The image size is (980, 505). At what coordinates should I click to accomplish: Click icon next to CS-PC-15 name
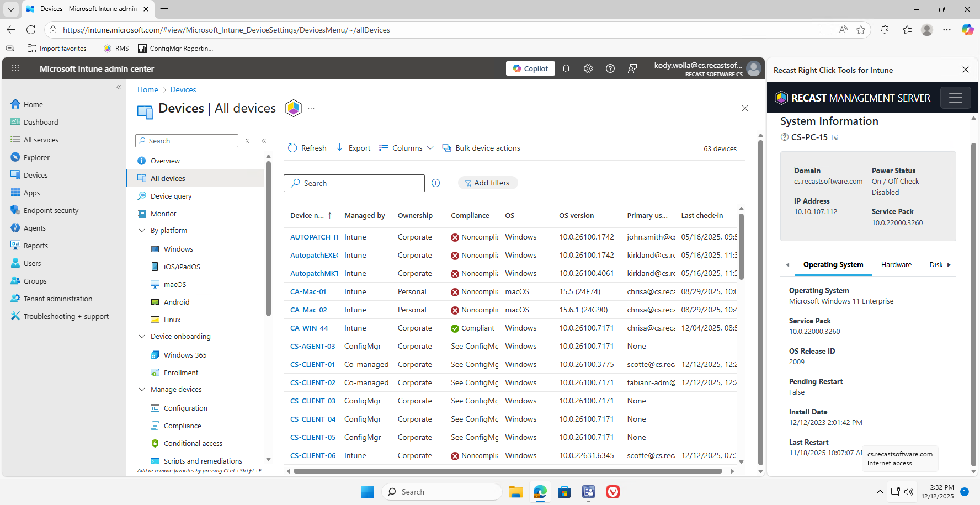[x=835, y=137]
